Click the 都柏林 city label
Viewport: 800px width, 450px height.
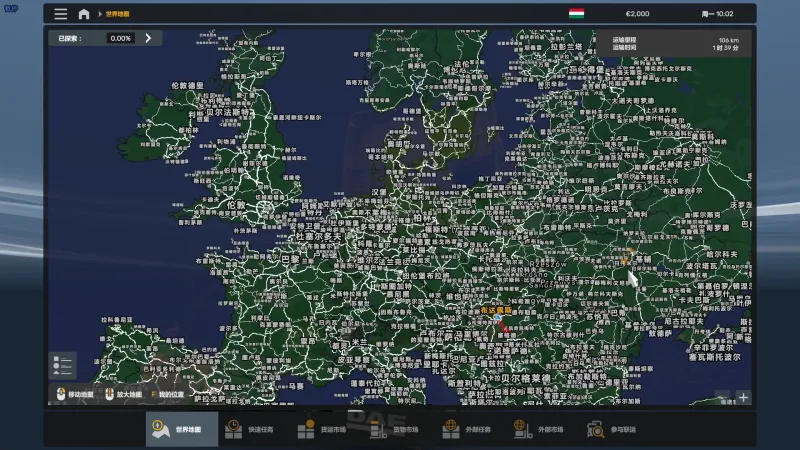(x=189, y=131)
